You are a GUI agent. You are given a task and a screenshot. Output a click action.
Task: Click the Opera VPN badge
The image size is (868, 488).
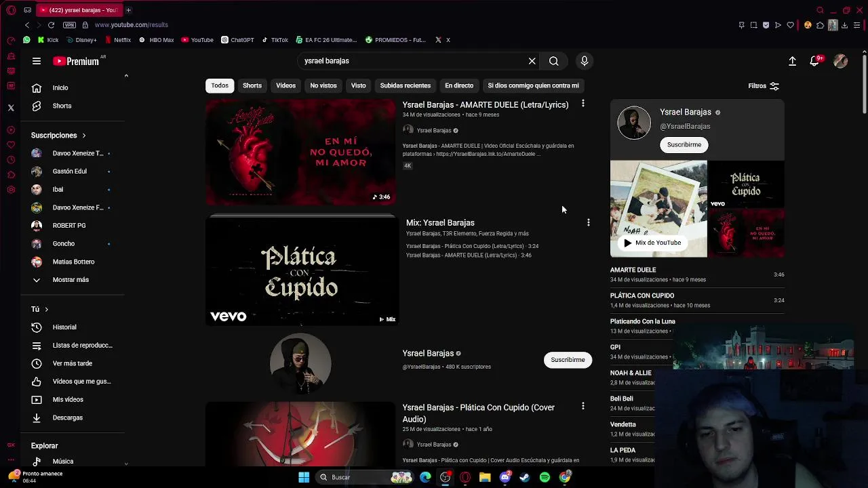click(x=69, y=25)
